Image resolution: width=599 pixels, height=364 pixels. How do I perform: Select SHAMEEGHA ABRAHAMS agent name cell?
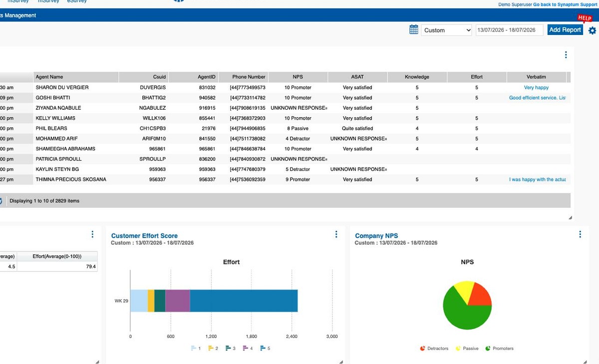pyautogui.click(x=65, y=149)
